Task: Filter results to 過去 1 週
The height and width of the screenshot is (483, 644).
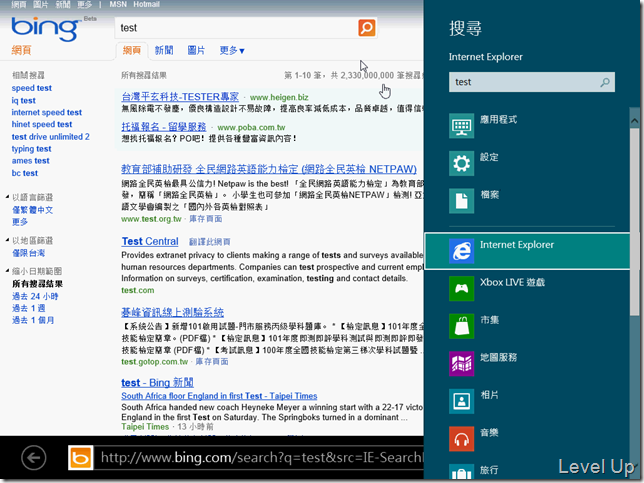Action: [x=29, y=308]
